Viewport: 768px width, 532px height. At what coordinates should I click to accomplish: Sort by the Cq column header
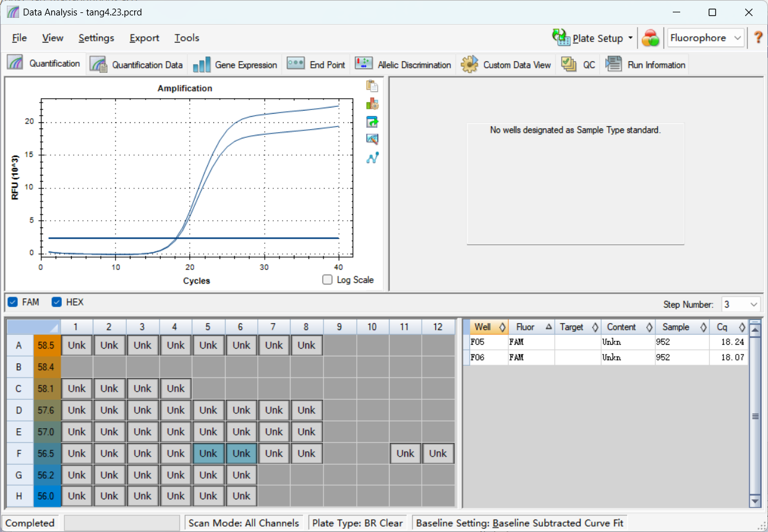[728, 327]
